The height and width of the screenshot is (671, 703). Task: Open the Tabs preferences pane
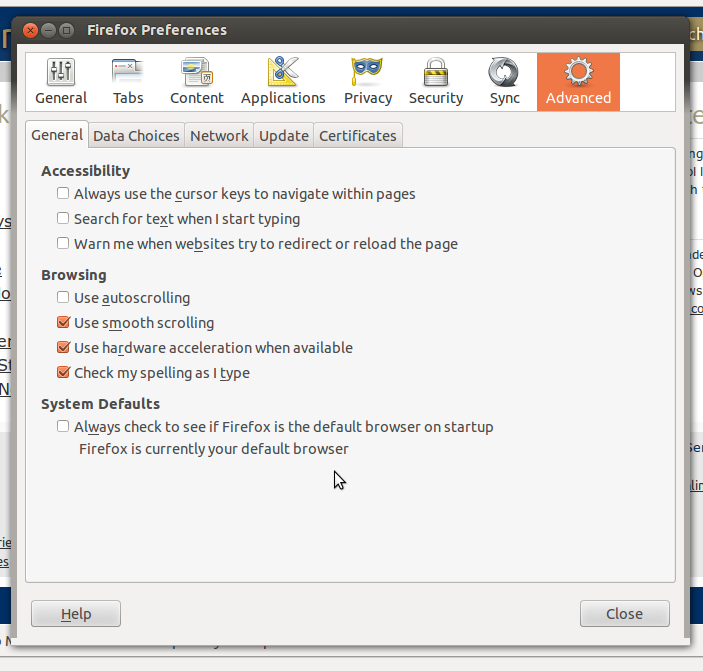coord(128,82)
